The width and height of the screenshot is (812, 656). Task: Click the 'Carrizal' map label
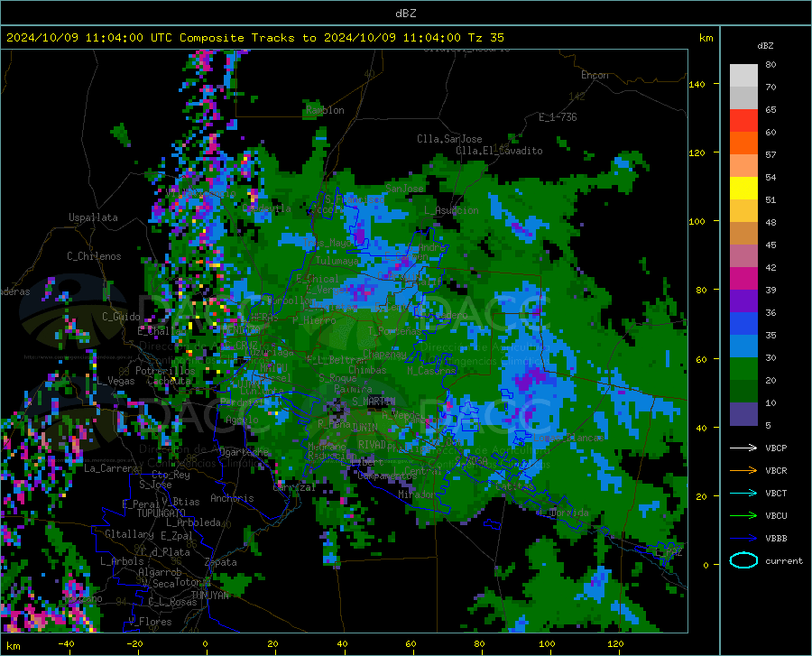point(294,487)
